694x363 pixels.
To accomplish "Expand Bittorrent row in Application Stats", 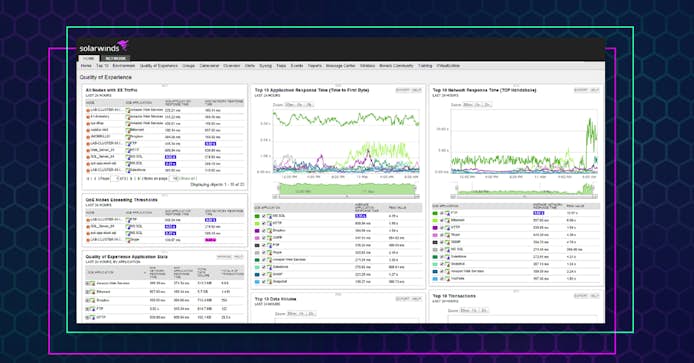I will coord(88,292).
